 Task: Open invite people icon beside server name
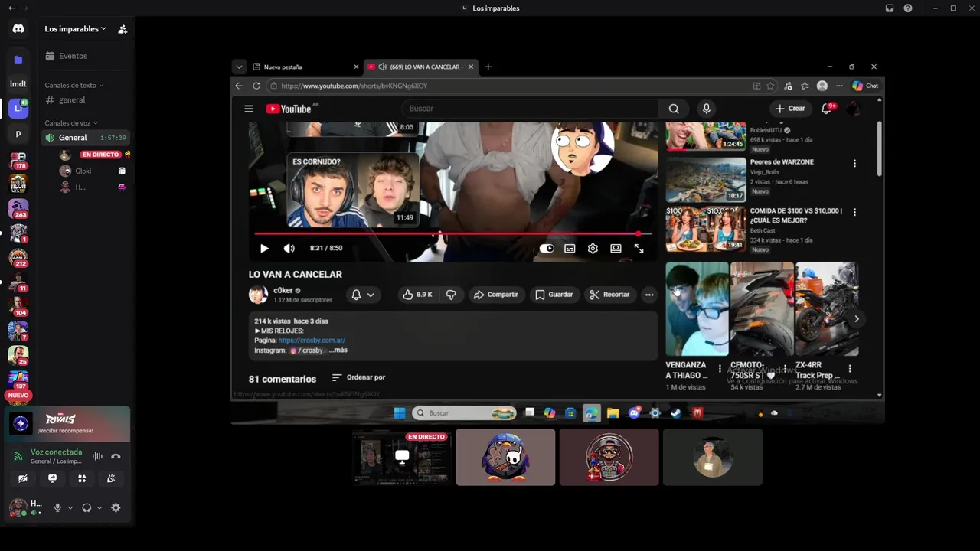click(122, 29)
